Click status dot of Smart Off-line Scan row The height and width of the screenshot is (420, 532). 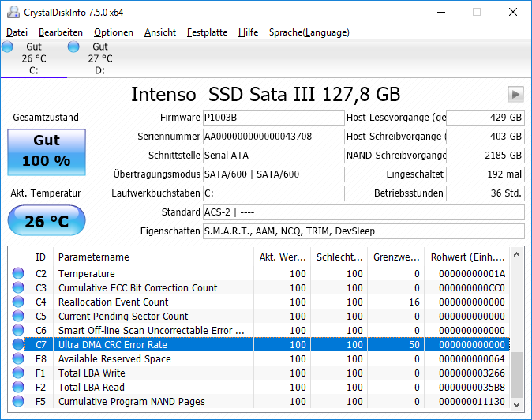pos(18,330)
